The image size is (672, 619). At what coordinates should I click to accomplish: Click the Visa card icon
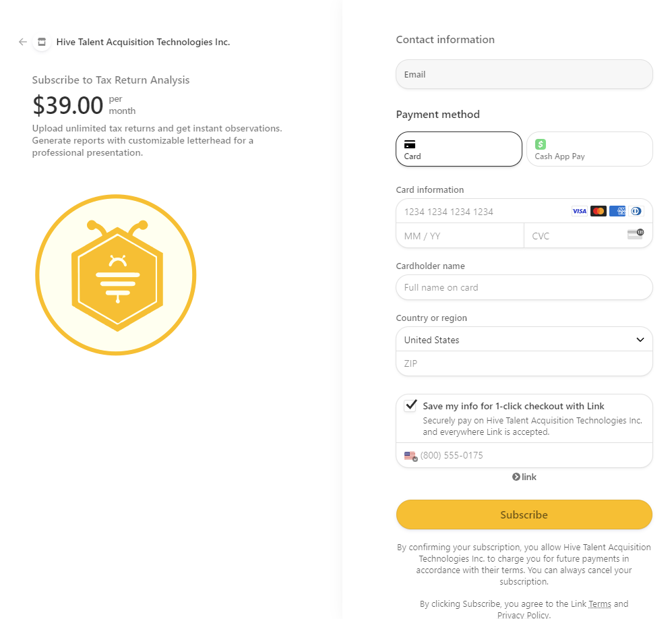click(579, 211)
